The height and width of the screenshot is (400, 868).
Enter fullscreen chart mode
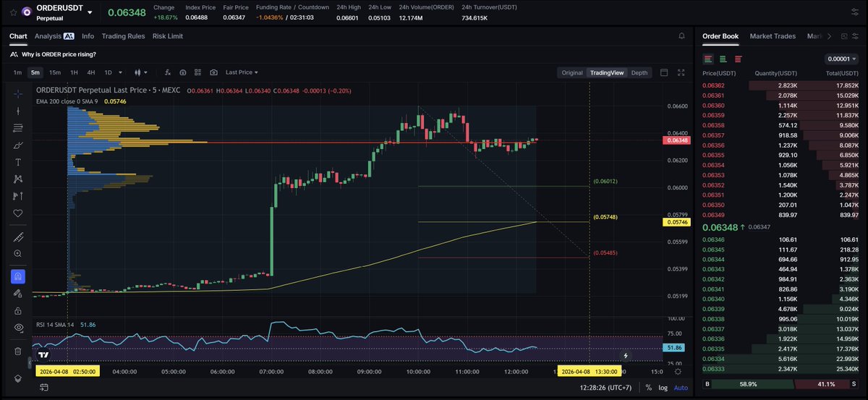coord(681,72)
